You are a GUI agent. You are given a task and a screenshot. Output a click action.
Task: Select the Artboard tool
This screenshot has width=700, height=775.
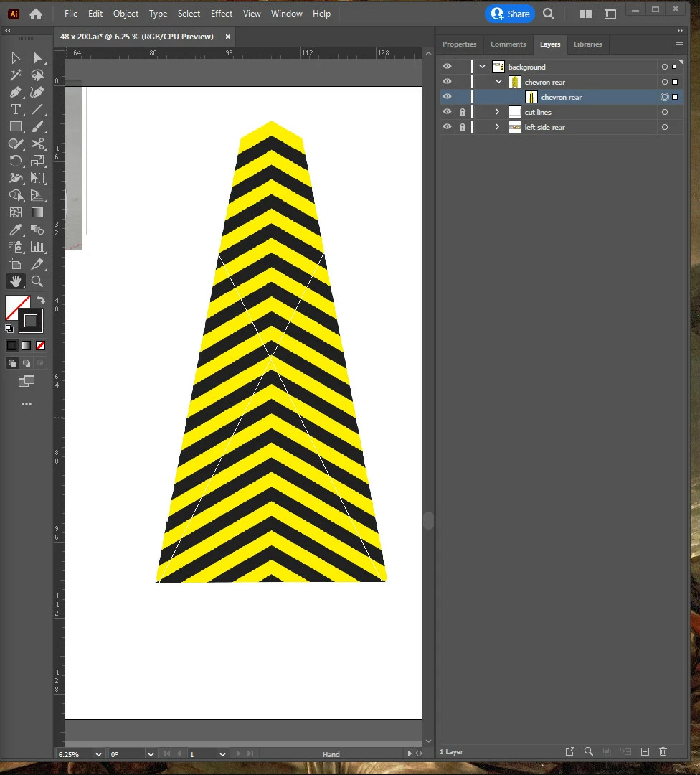(15, 264)
